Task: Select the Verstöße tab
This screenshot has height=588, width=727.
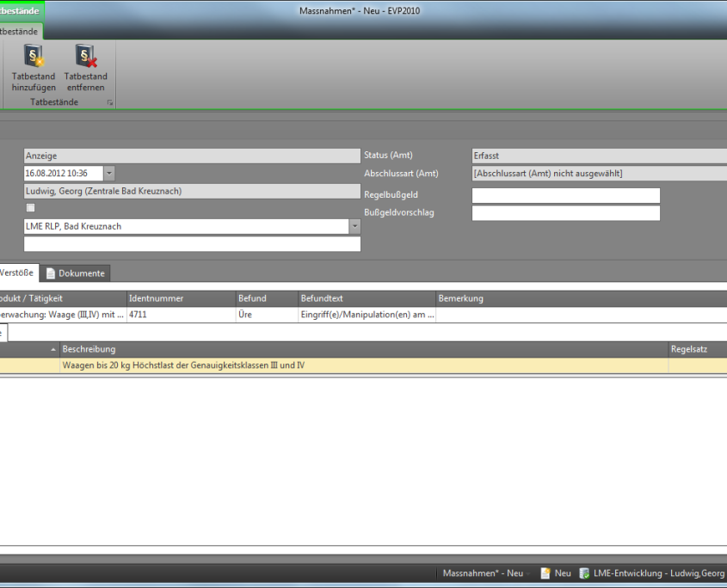Action: pyautogui.click(x=17, y=273)
